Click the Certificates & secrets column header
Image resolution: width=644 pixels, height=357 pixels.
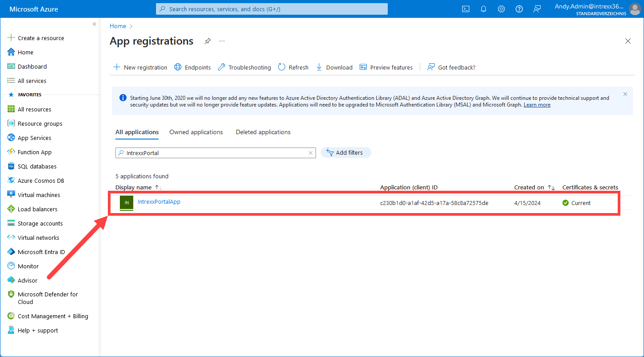[590, 188]
